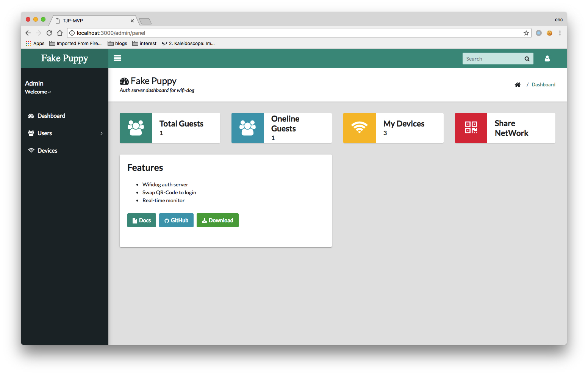Click the Welcome ~ text under Admin
588x375 pixels.
(x=38, y=92)
